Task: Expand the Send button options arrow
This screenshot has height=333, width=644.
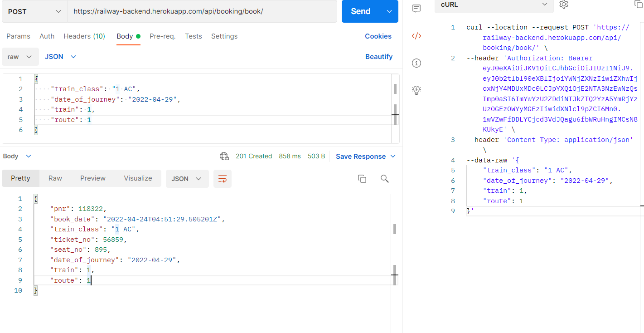Action: pyautogui.click(x=389, y=11)
